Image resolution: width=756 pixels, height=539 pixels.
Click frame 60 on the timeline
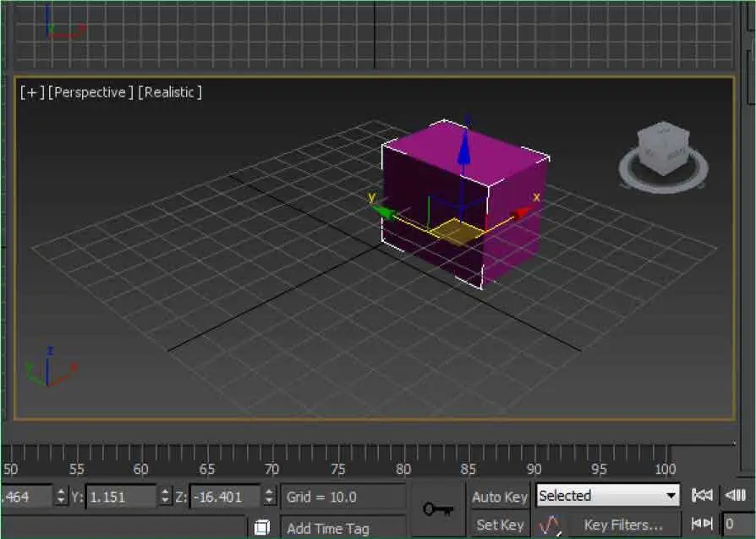tap(140, 469)
